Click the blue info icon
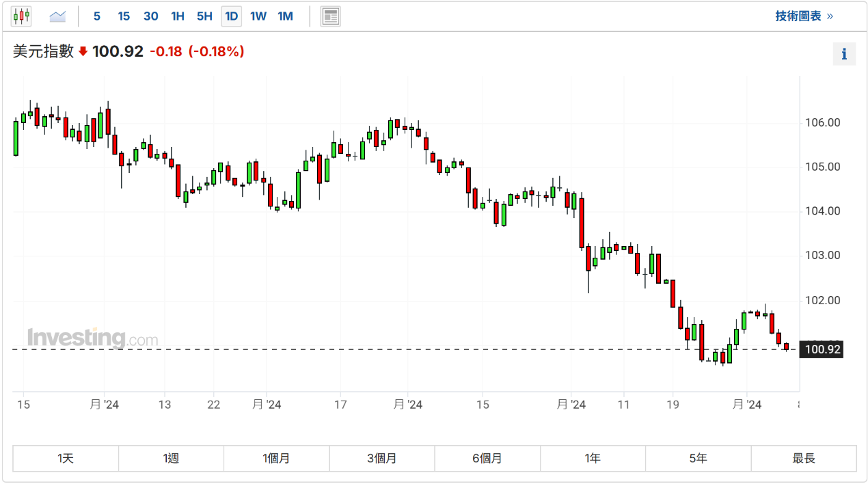 point(844,54)
